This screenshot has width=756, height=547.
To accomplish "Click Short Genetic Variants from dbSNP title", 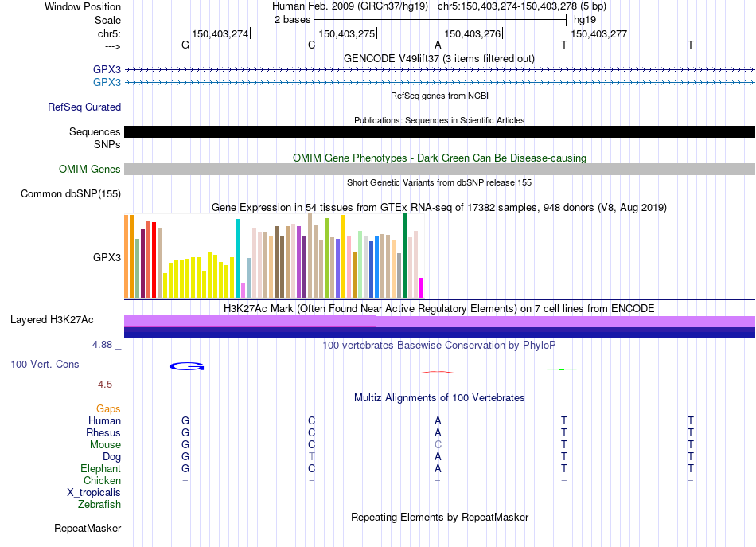I will [439, 182].
